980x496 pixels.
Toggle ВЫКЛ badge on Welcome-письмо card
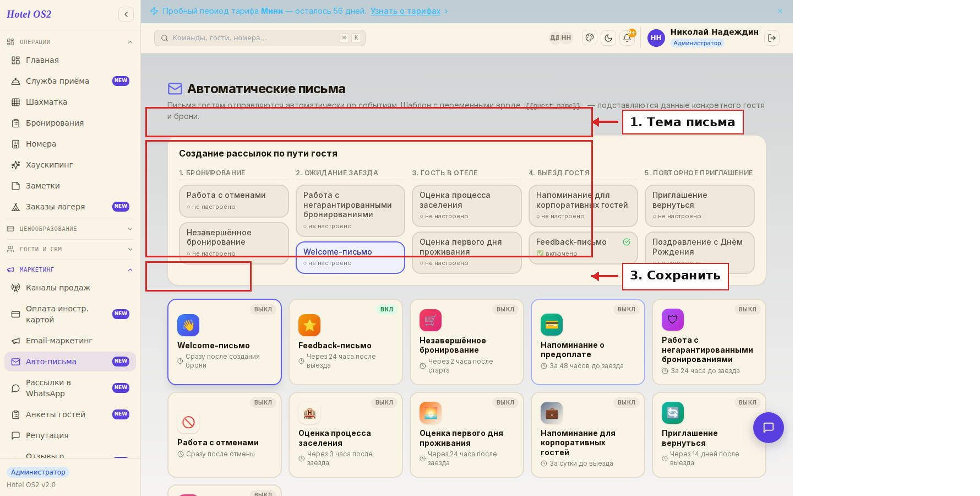[263, 309]
